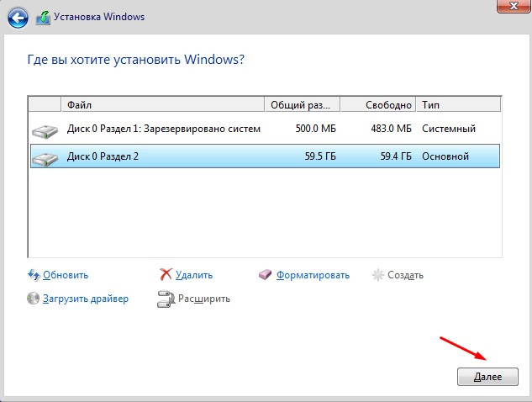Open the Обновить link

coord(66,275)
